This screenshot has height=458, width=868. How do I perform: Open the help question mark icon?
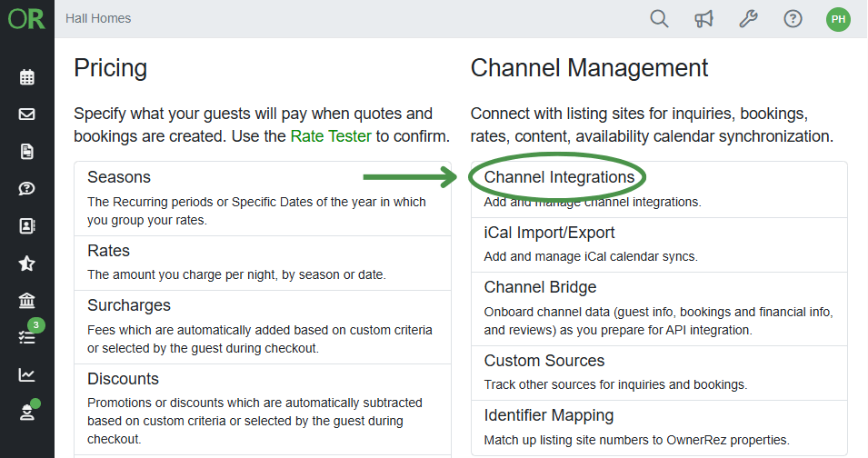point(793,19)
